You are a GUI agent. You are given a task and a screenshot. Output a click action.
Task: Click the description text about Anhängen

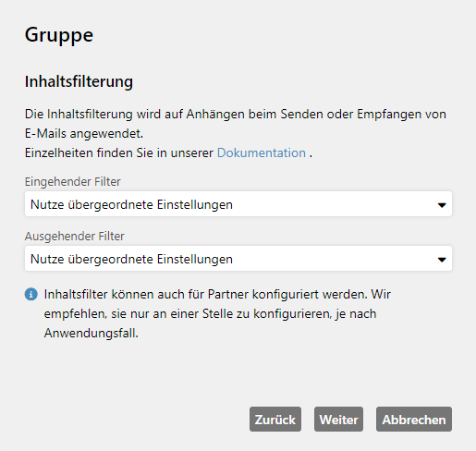[236, 124]
